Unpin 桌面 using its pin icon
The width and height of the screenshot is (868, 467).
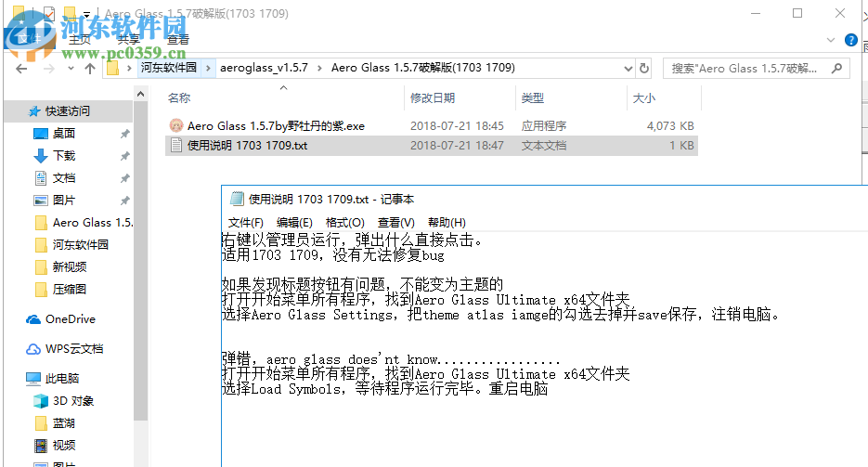click(x=125, y=134)
